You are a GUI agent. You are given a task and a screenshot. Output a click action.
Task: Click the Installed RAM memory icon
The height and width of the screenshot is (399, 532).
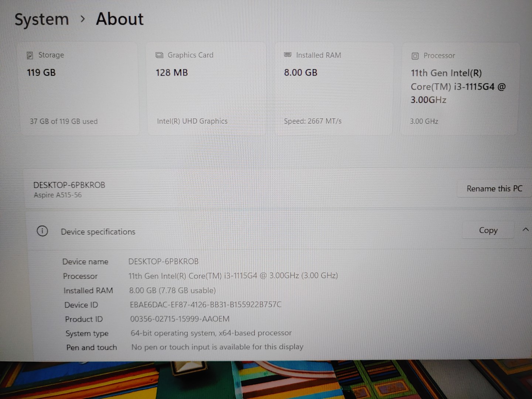(x=287, y=55)
